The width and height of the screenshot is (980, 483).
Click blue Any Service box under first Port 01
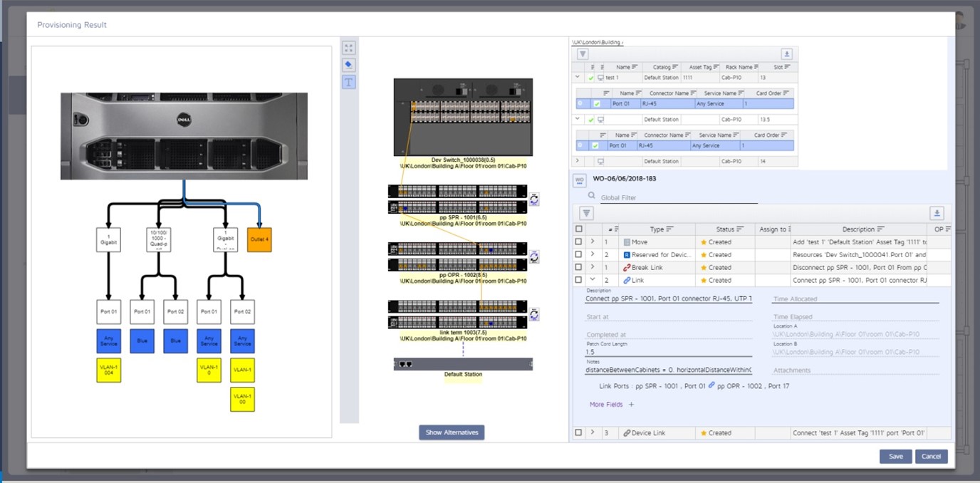pos(109,341)
